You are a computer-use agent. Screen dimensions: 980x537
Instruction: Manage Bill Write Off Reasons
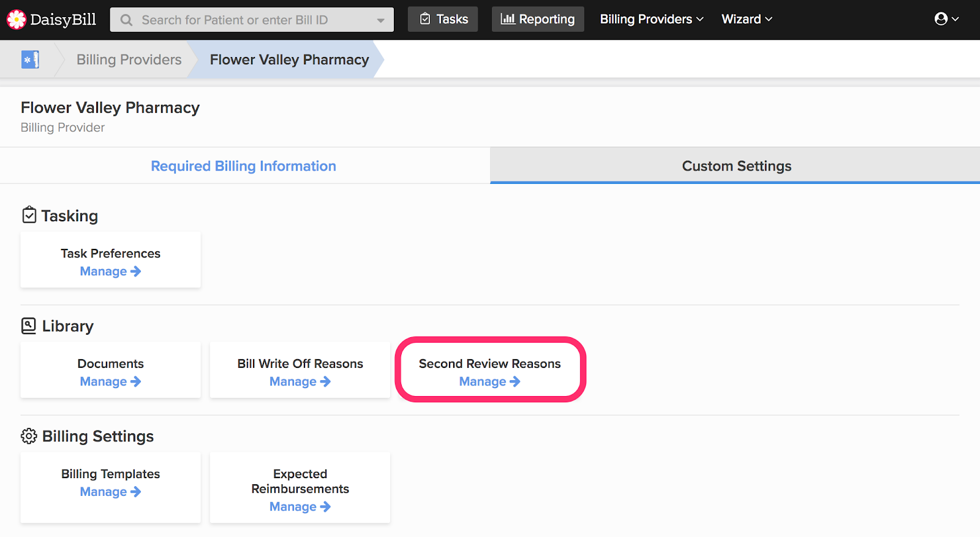coord(300,382)
